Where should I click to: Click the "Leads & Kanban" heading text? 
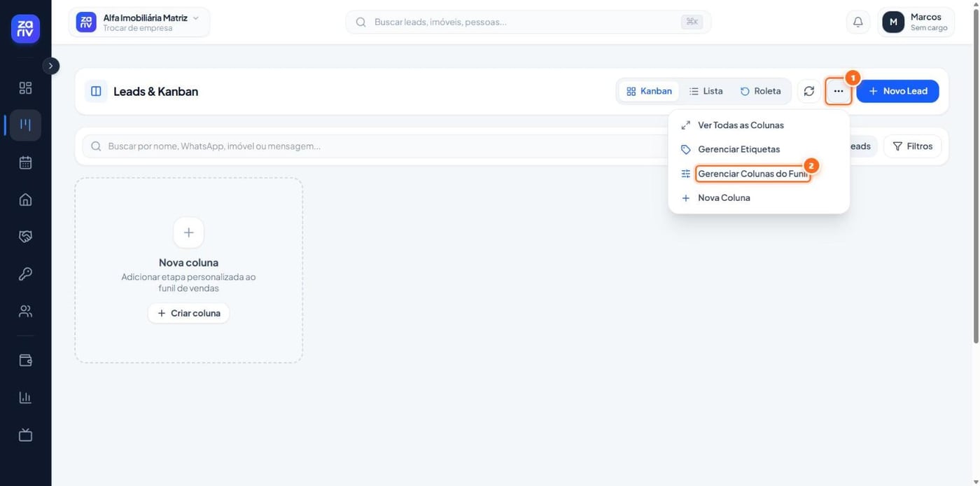click(x=156, y=91)
